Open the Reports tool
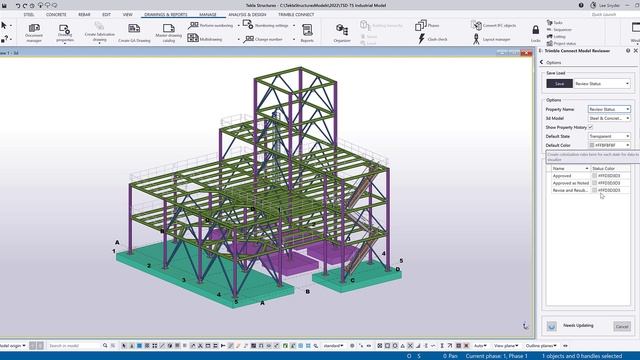The image size is (640, 360). (x=307, y=33)
